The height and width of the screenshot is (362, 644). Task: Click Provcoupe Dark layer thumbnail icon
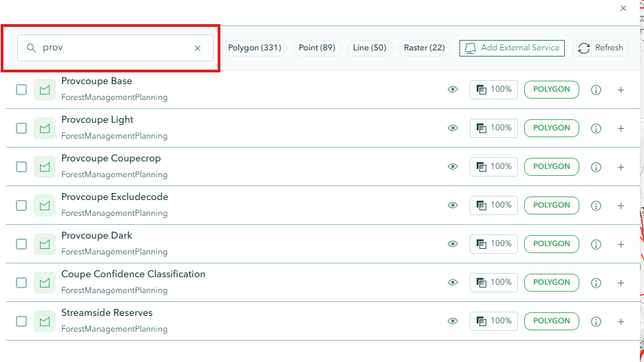[45, 244]
